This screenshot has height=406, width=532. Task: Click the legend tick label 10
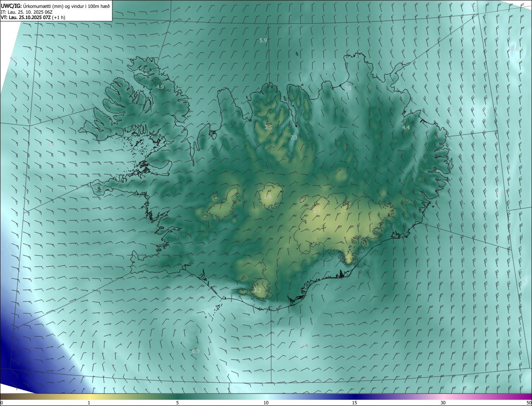click(x=266, y=403)
